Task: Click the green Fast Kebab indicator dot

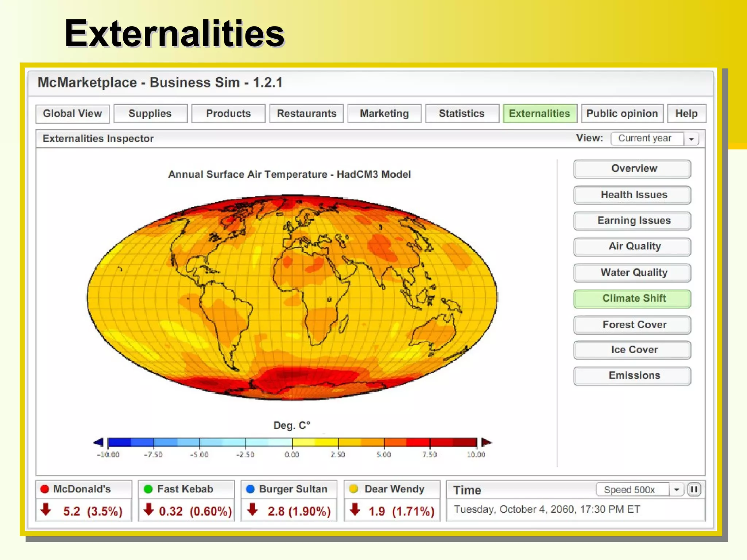Action: (148, 489)
